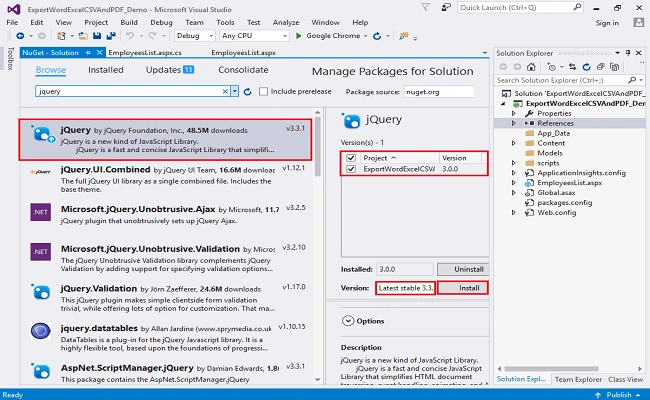Open the search history dropdown arrow

click(x=235, y=92)
